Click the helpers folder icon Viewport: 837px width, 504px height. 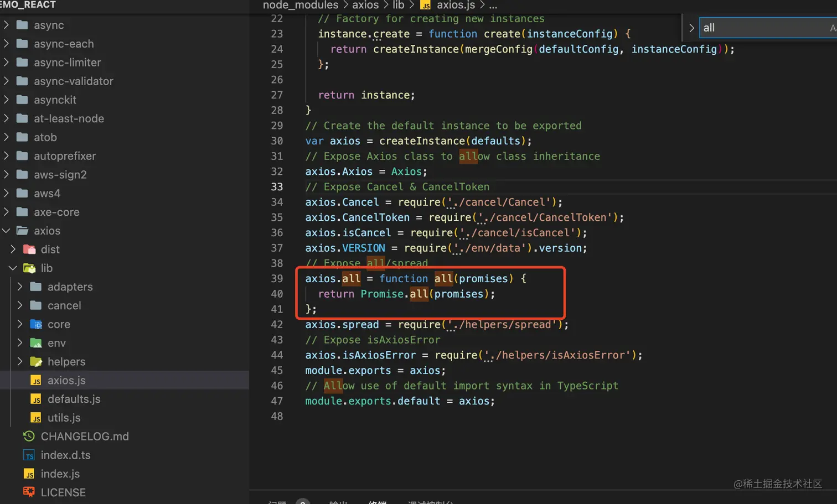36,362
